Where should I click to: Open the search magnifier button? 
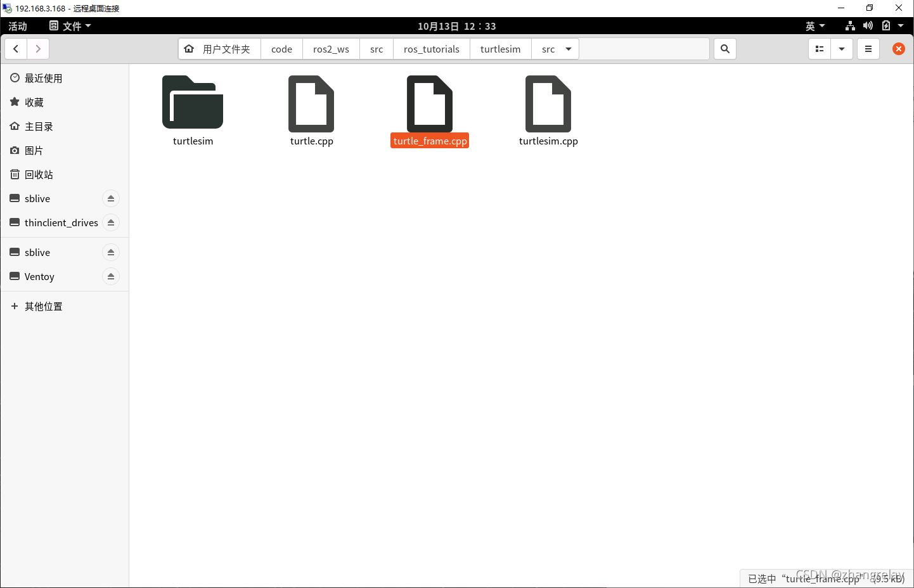(725, 49)
